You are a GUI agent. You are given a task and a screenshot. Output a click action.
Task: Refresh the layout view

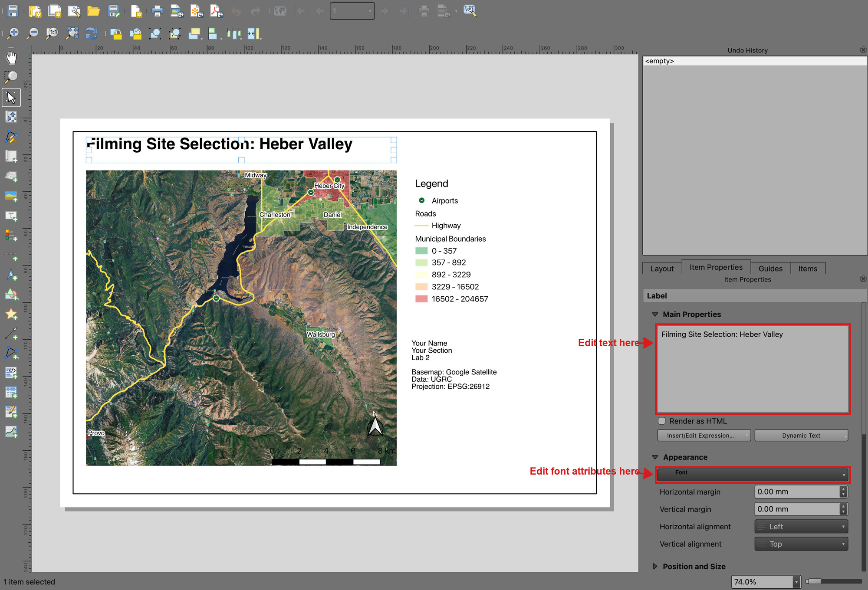point(92,33)
